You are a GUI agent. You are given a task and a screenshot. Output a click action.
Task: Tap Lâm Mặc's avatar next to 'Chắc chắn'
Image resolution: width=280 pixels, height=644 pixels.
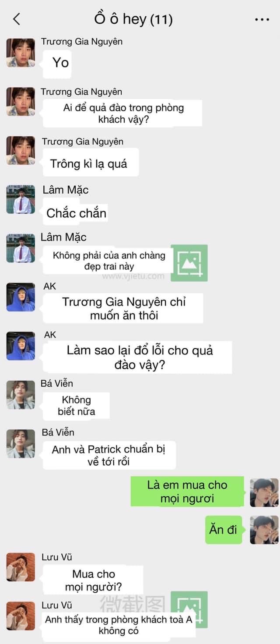coord(21,199)
